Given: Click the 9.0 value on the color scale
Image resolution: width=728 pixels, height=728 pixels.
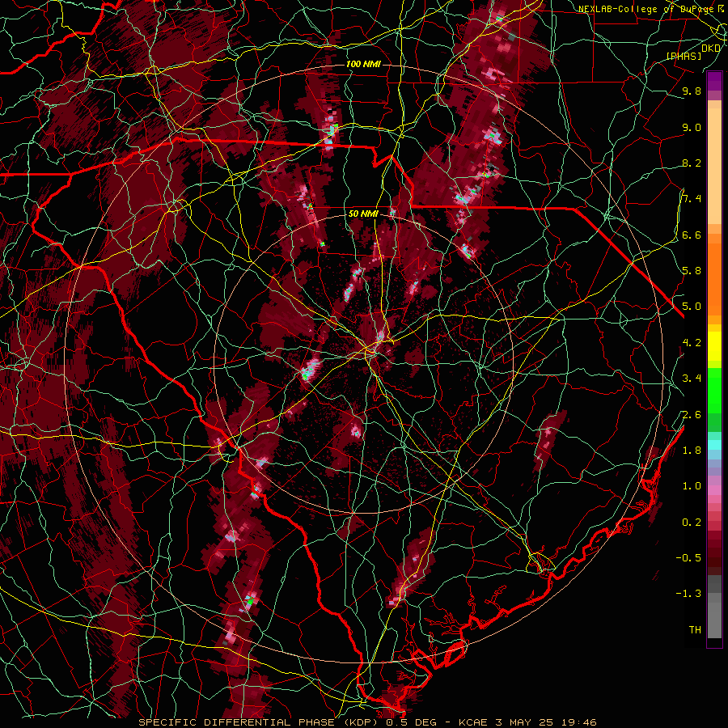Looking at the screenshot, I should (692, 127).
